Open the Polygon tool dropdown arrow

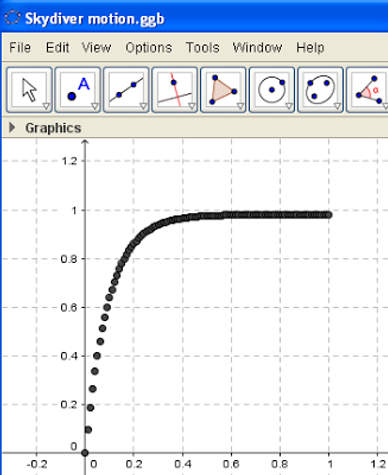tap(240, 106)
